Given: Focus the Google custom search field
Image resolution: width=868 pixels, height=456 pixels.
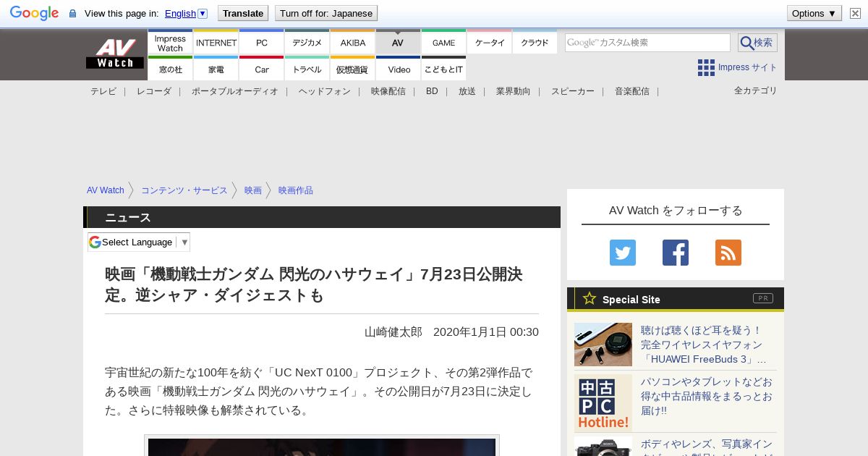Looking at the screenshot, I should 647,43.
